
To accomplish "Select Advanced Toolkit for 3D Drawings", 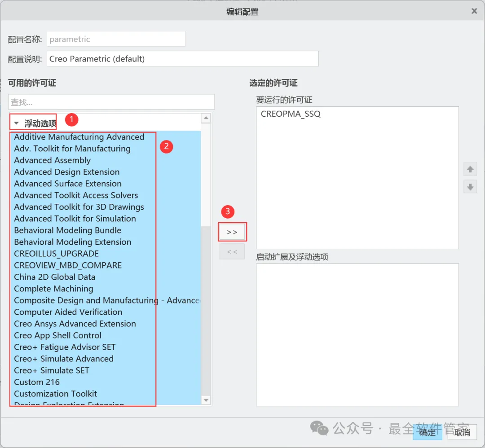I will pyautogui.click(x=106, y=207).
